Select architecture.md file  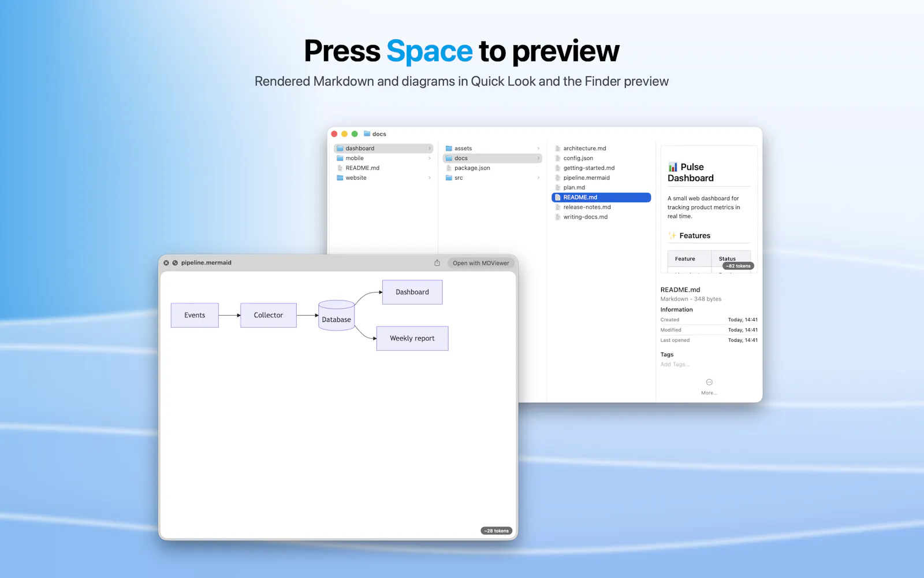601,149
